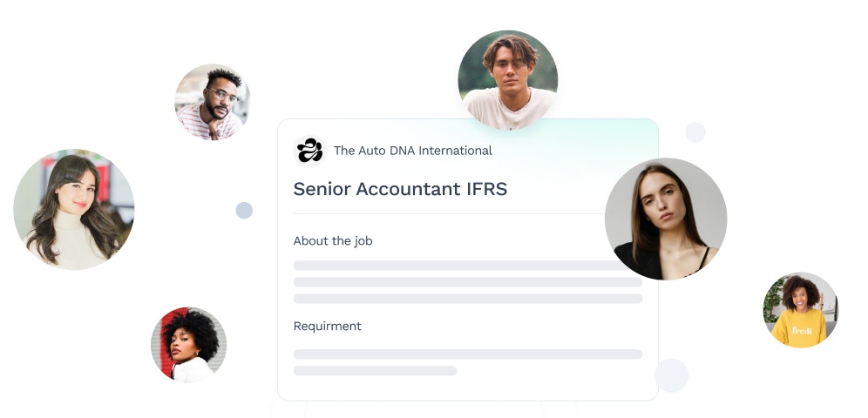Click third placeholder line under About the job
Viewport: 868px width, 418px height.
click(468, 299)
